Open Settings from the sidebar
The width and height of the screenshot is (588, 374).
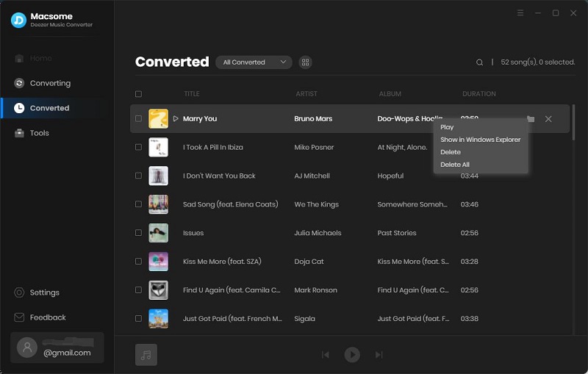pos(37,292)
